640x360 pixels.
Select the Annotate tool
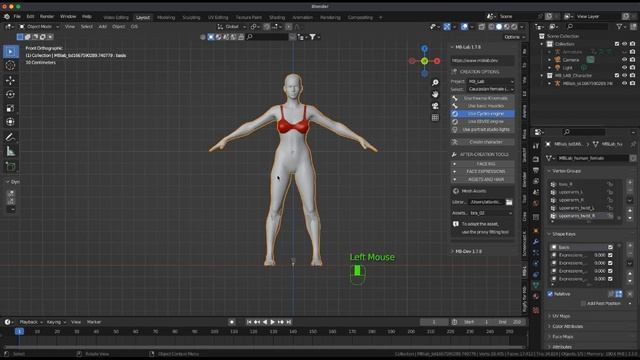(x=11, y=137)
